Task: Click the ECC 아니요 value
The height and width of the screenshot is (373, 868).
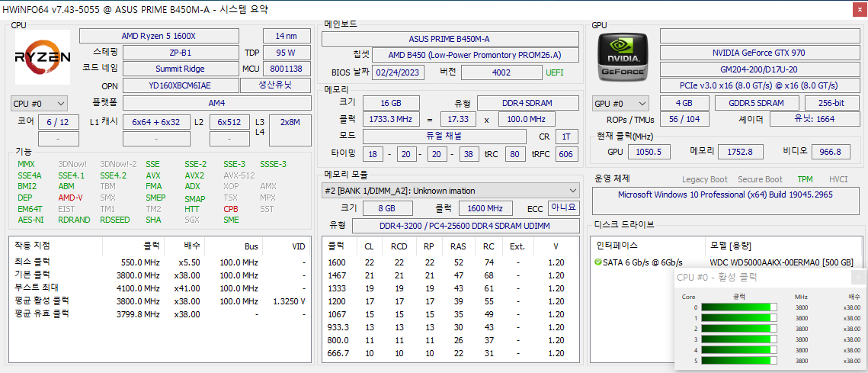Action: tap(563, 207)
